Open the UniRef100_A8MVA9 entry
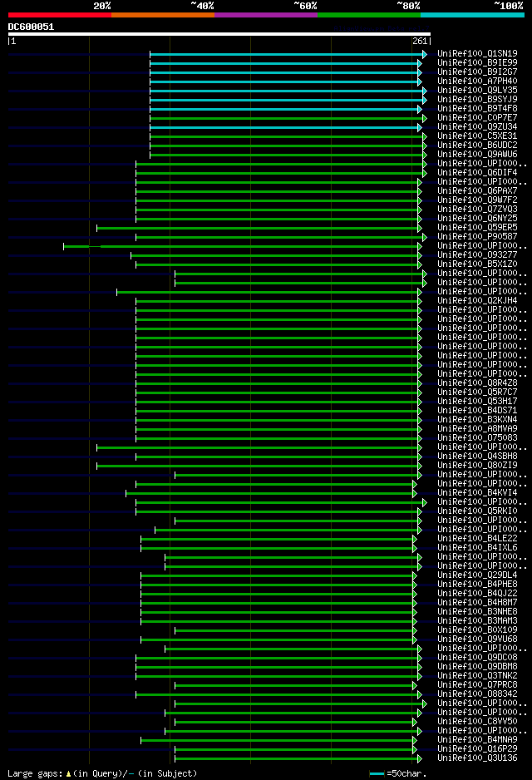 point(477,428)
